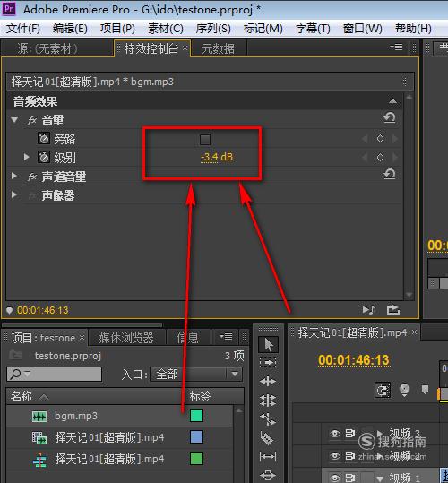Toggle sync lock on 视频 3 track

[350, 434]
